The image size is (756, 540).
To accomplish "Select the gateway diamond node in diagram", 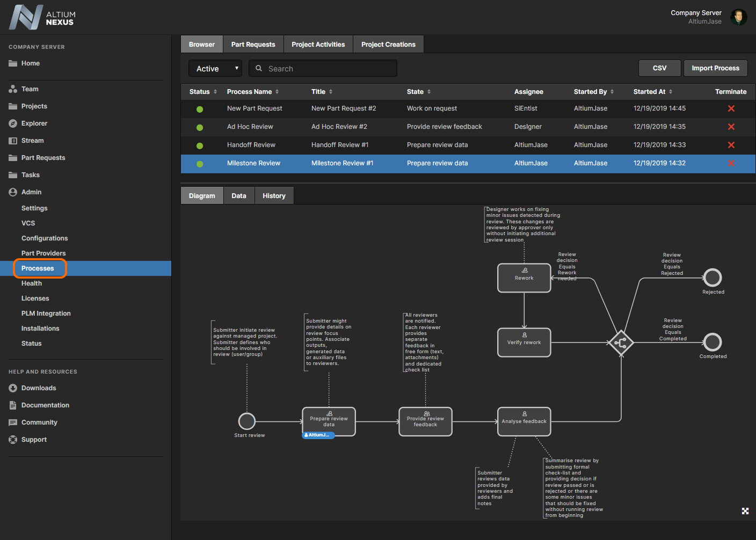I will tap(621, 342).
